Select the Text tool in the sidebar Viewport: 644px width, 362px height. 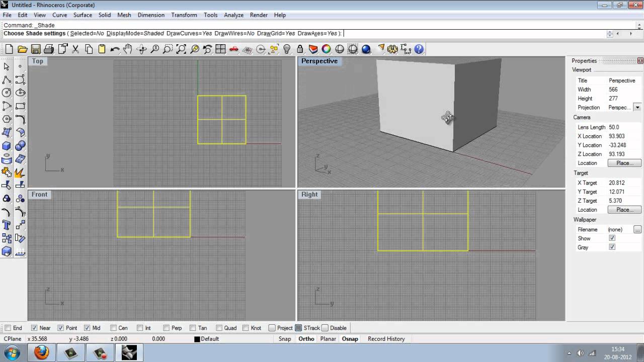[x=7, y=225]
